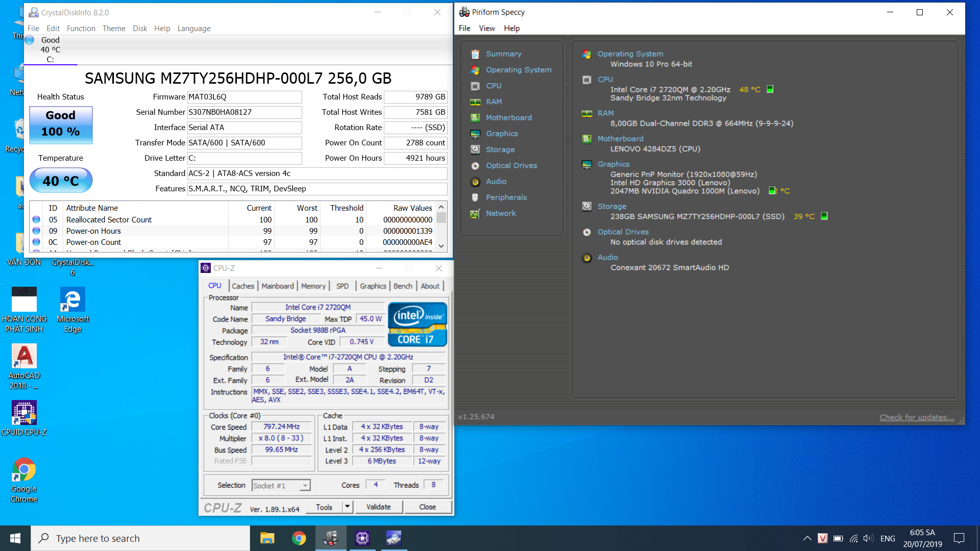Open Google Chrome from the taskbar
The image size is (980, 551).
(x=299, y=538)
